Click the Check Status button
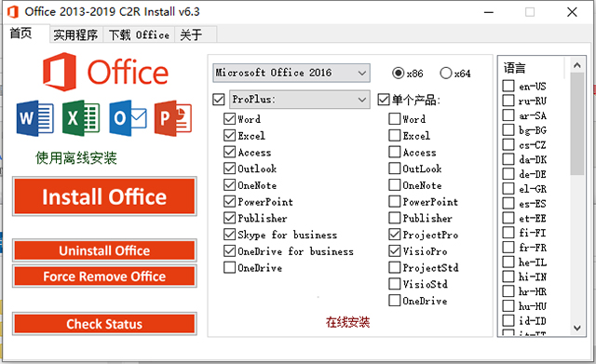This screenshot has height=364, width=596. coord(104,324)
